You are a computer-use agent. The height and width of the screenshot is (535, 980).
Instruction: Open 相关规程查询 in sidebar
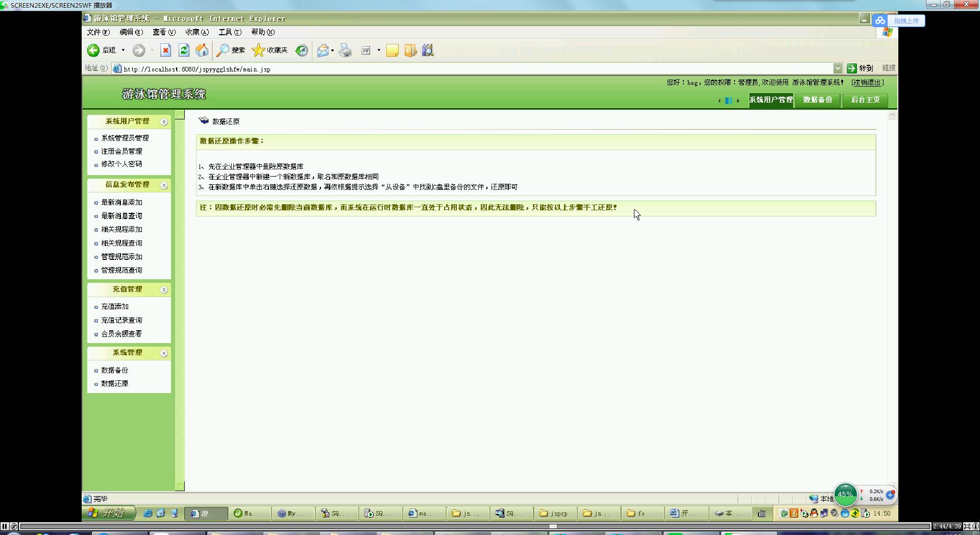(121, 243)
